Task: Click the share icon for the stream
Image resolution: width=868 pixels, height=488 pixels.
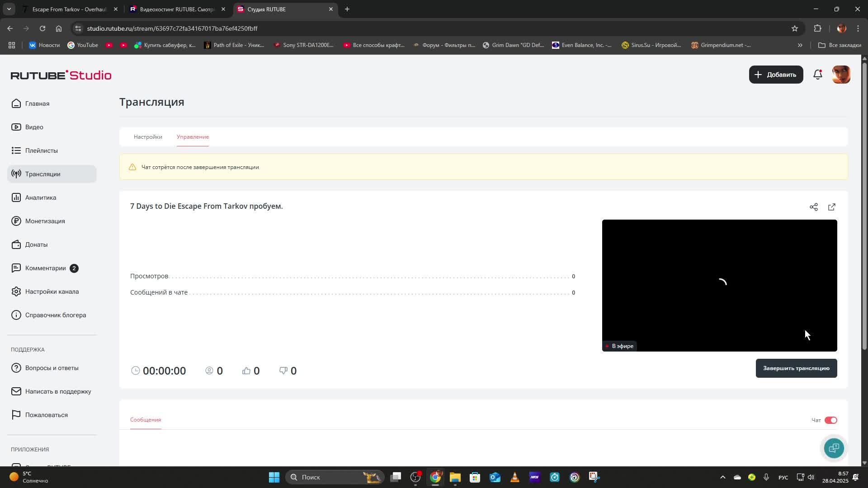Action: click(813, 207)
